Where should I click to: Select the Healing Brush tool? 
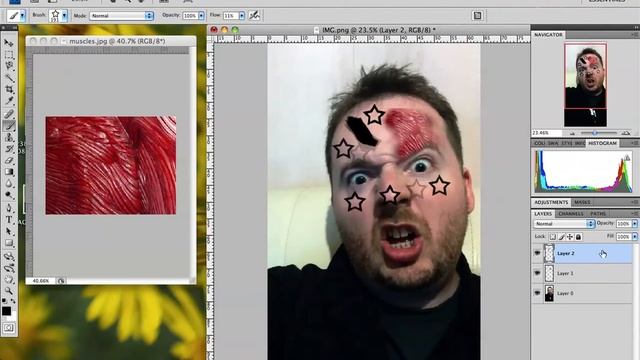click(9, 114)
